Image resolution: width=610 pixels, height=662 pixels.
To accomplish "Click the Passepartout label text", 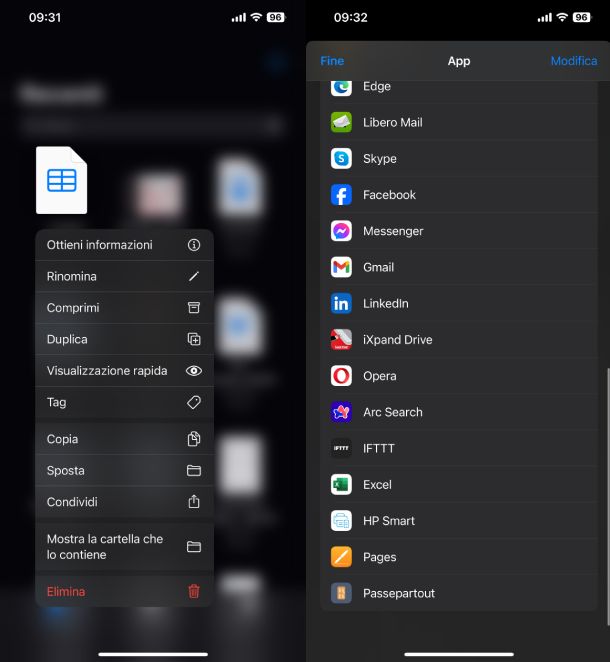I will [399, 594].
